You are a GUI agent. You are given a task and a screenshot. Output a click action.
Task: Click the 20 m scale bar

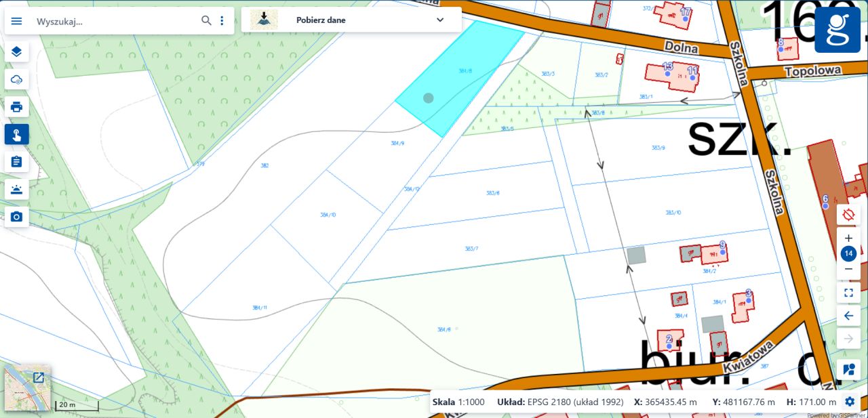77,406
